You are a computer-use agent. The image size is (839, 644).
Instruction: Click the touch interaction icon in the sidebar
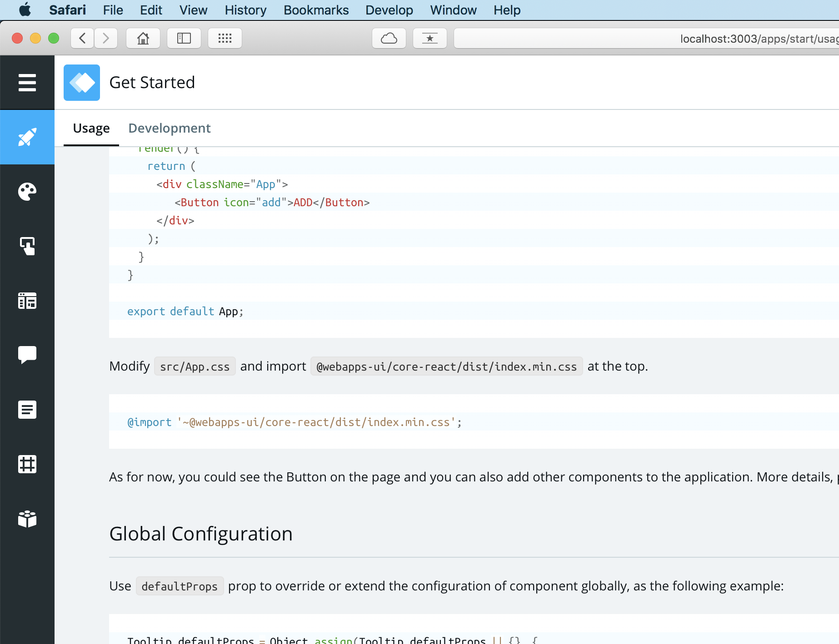point(27,246)
